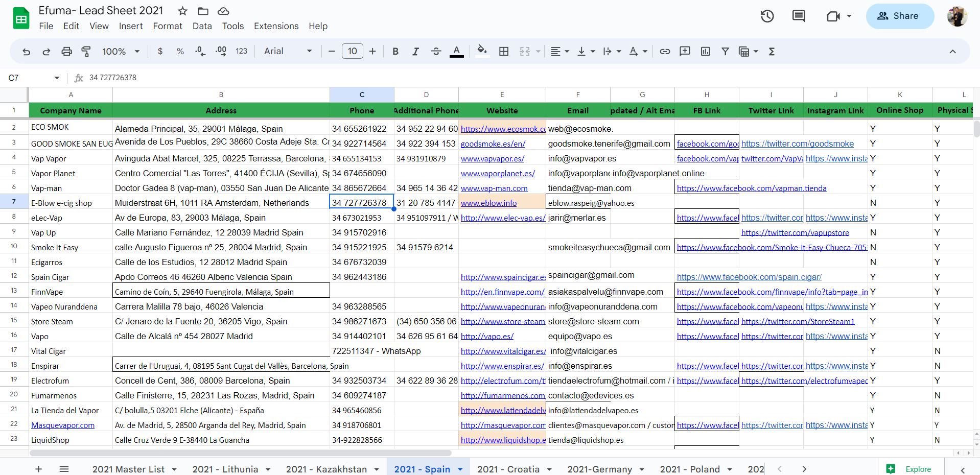Toggle bold formatting
Image resolution: width=980 pixels, height=475 pixels.
(x=395, y=51)
